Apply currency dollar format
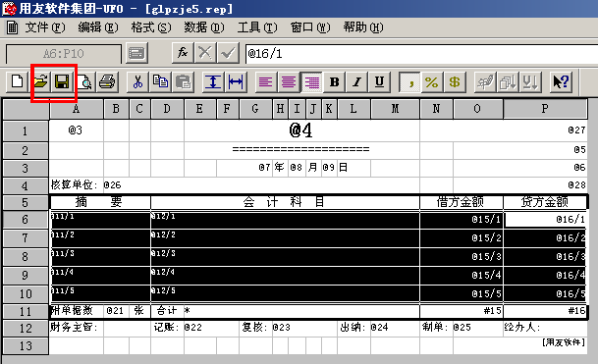The image size is (598, 364). pyautogui.click(x=455, y=82)
